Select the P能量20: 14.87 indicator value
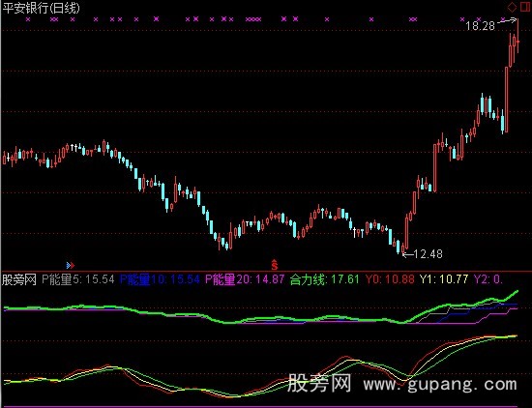This screenshot has width=532, height=408. point(245,279)
